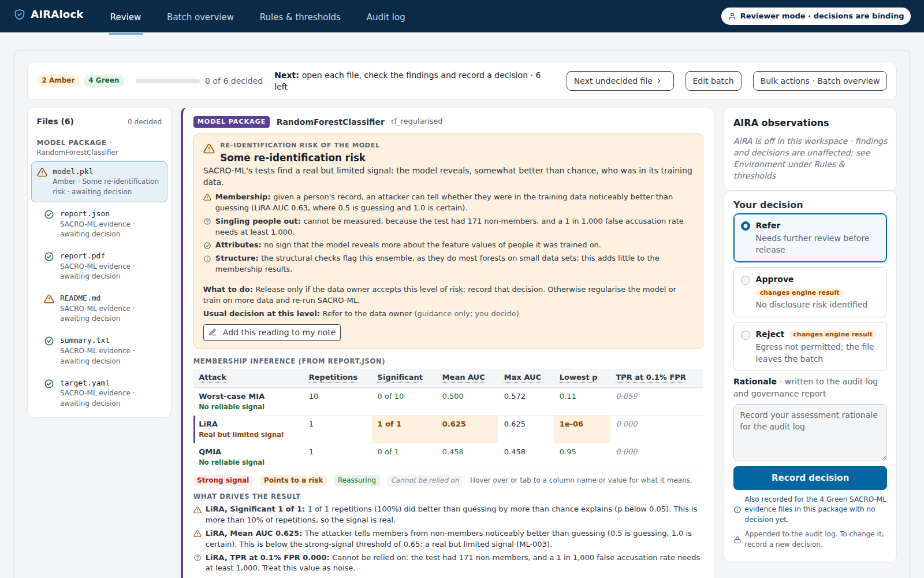Click the decided progress bar
Image resolution: width=924 pixels, height=578 pixels.
pyautogui.click(x=167, y=81)
